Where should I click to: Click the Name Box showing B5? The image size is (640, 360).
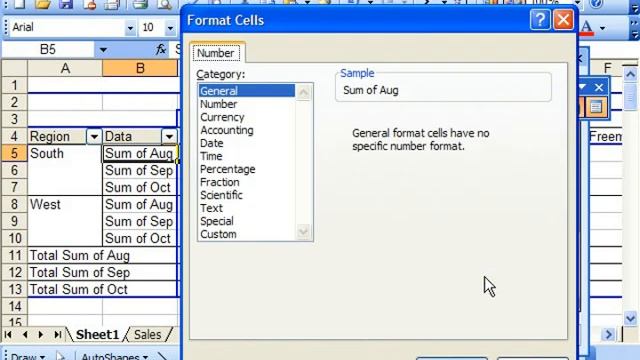click(48, 50)
